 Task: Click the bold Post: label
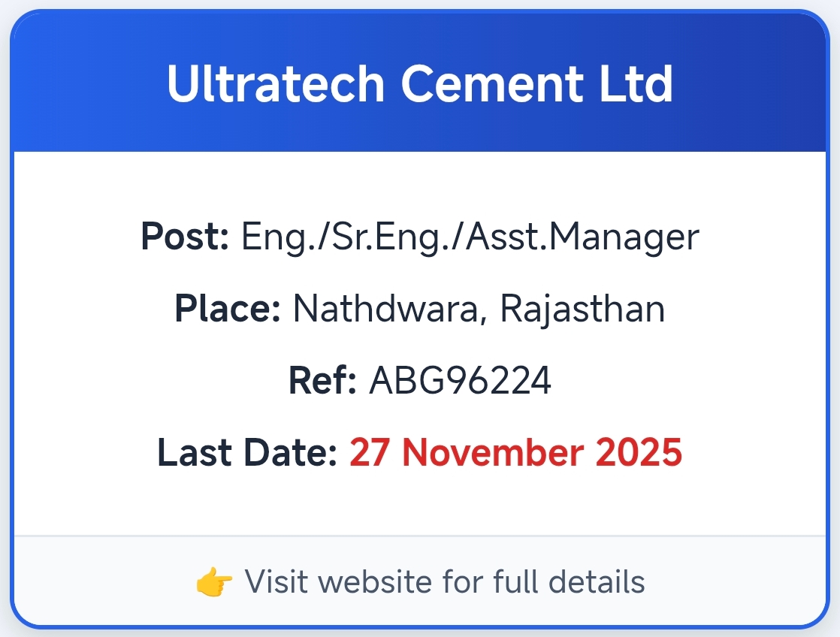[x=184, y=237]
